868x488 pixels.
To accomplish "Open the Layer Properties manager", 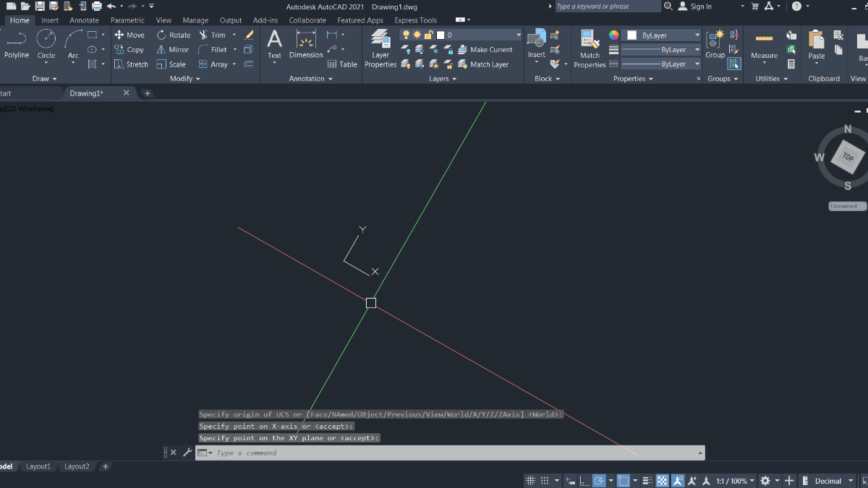I will point(380,49).
